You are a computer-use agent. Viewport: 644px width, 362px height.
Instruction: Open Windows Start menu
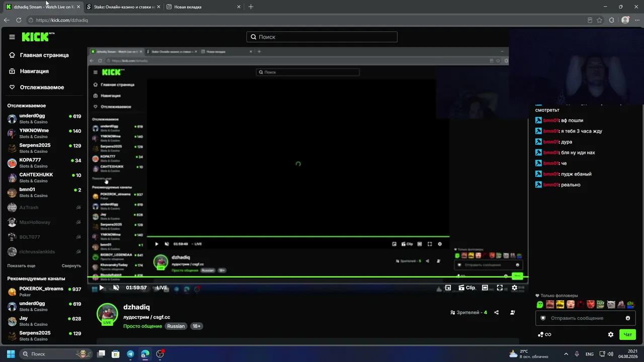11,354
